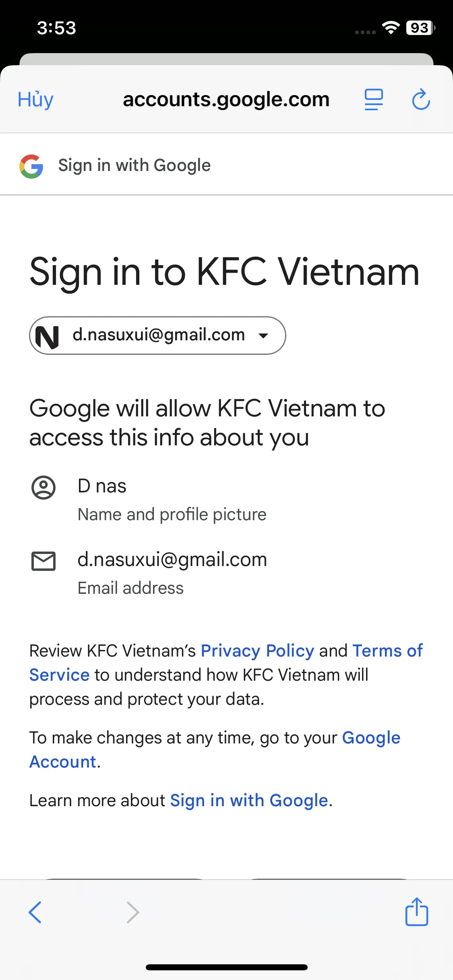Reload the page with the refresh icon

421,100
